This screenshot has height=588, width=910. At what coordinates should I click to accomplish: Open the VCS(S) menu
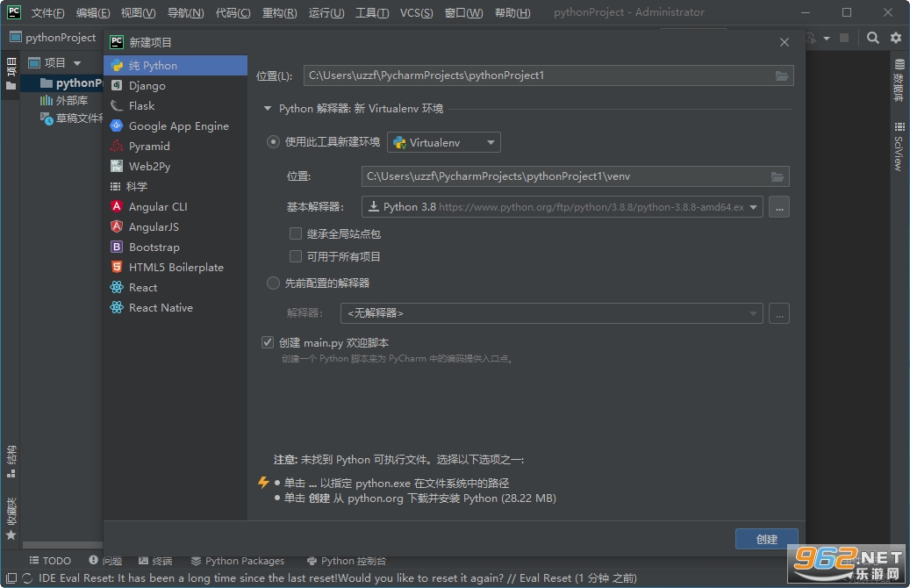(x=416, y=12)
